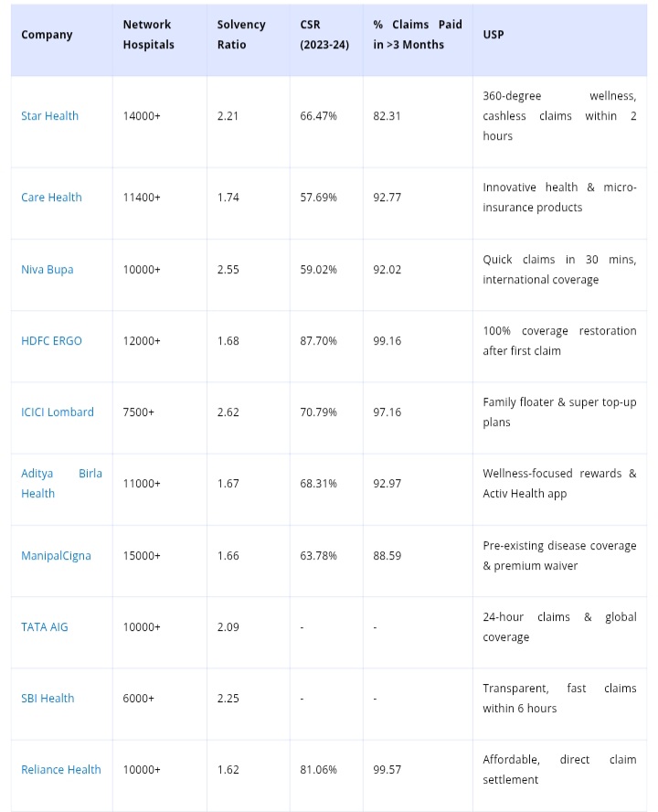Click the TATA AIG link
Viewport: 658px width, 812px height.
45,627
